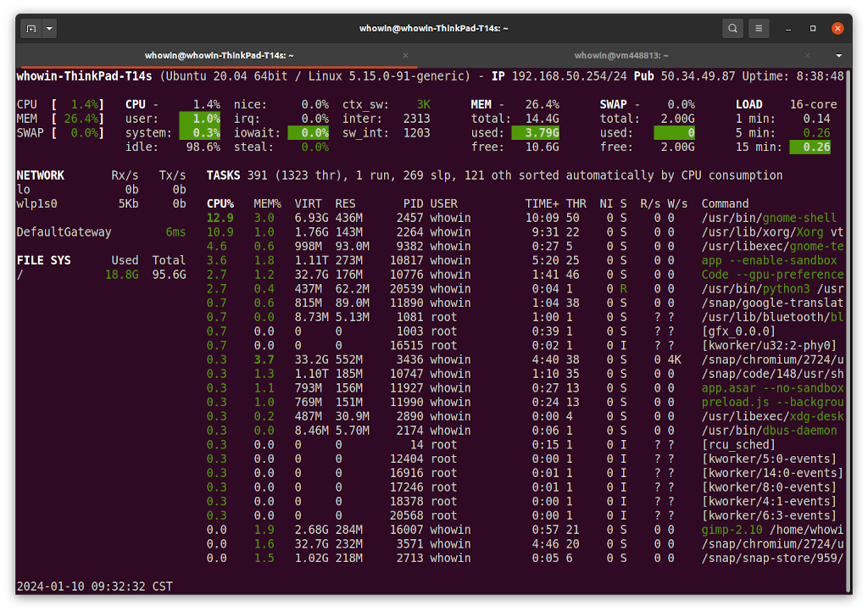Expand the tab list dropdown

pyautogui.click(x=838, y=55)
